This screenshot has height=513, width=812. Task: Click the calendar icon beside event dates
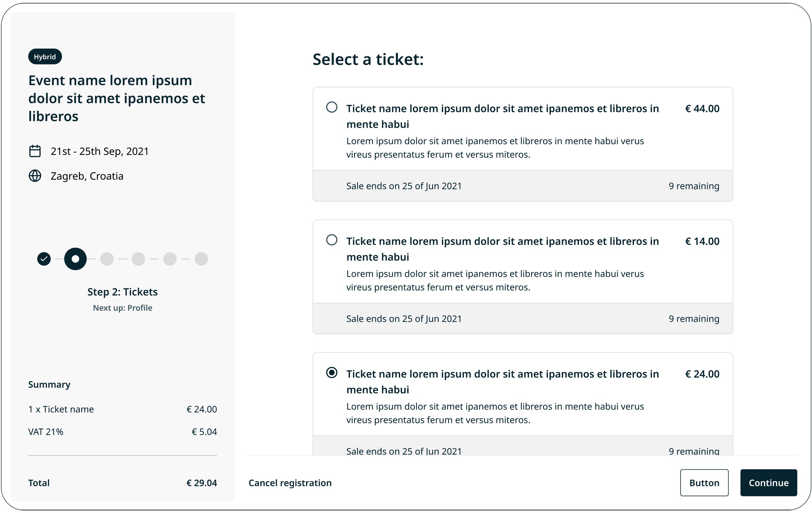[x=35, y=151]
